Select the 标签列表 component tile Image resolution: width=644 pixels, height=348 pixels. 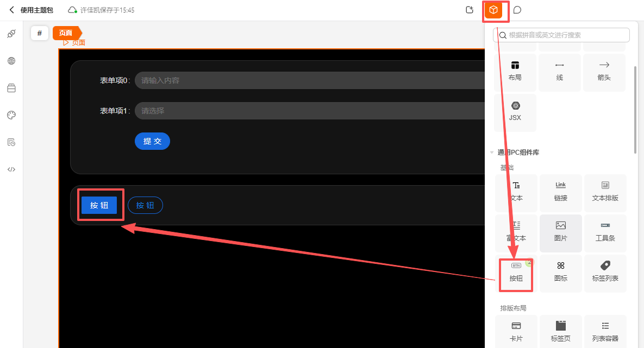pyautogui.click(x=605, y=272)
